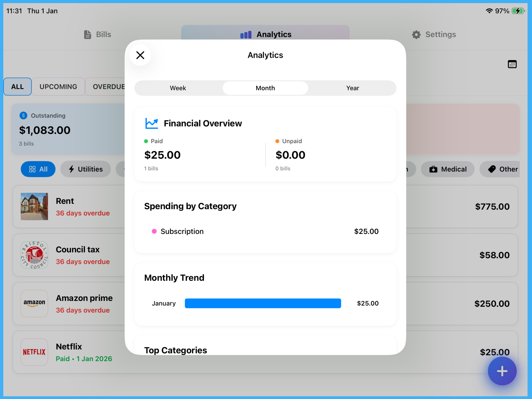Click the $775.00 Rent amount
The height and width of the screenshot is (399, 532).
(x=492, y=207)
